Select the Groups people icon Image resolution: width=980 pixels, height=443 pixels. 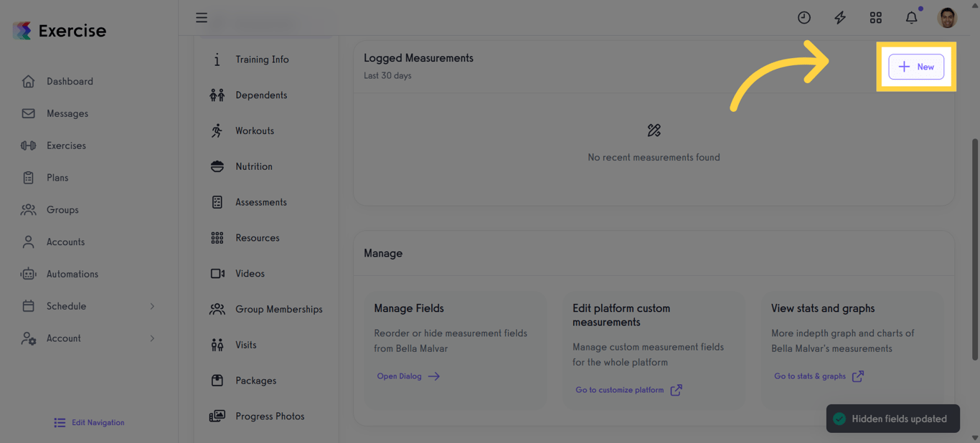pyautogui.click(x=28, y=209)
